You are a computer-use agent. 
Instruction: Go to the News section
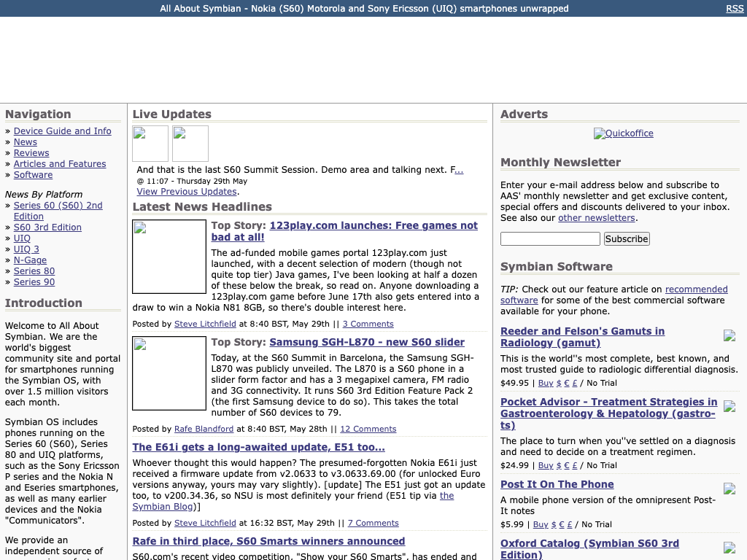(26, 142)
